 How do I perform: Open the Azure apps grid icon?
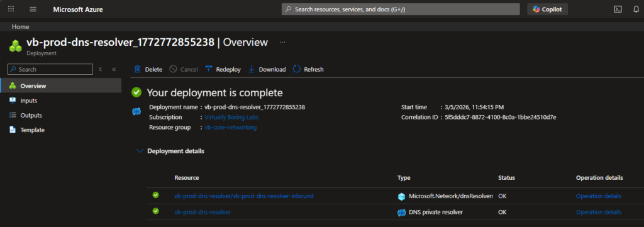(x=11, y=9)
